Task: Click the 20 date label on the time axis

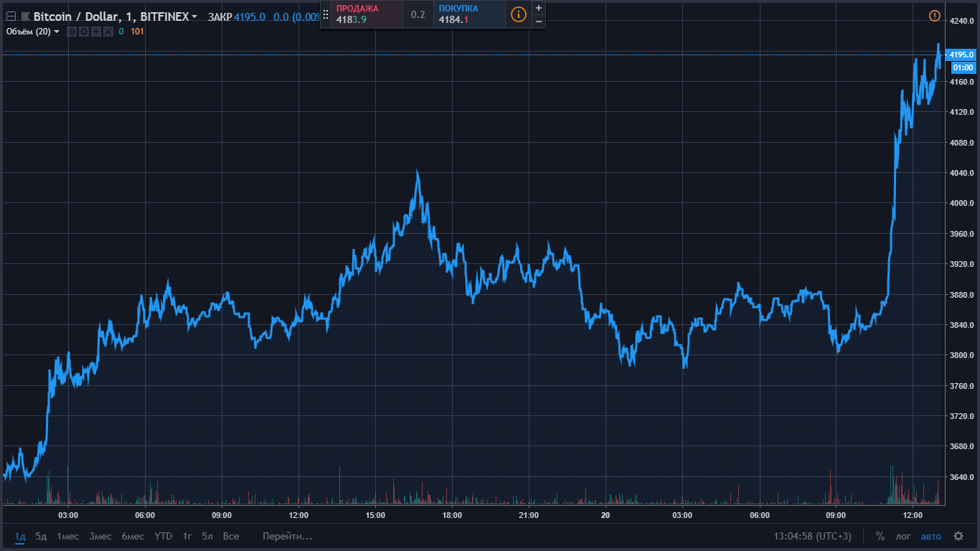Action: tap(606, 515)
